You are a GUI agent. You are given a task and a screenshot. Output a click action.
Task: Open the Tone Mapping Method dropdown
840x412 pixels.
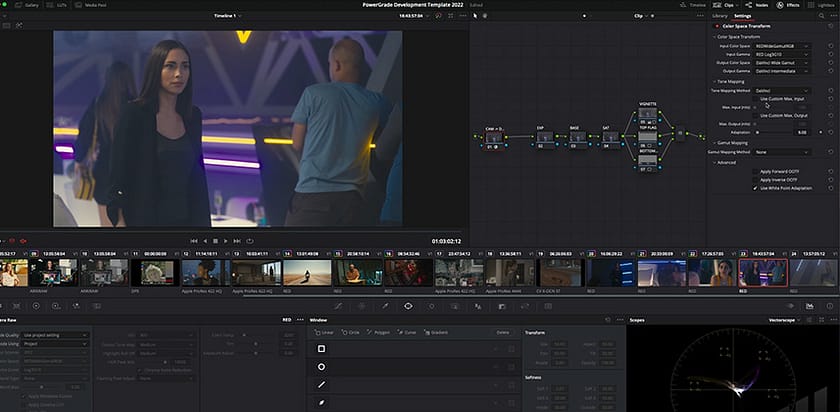click(782, 91)
